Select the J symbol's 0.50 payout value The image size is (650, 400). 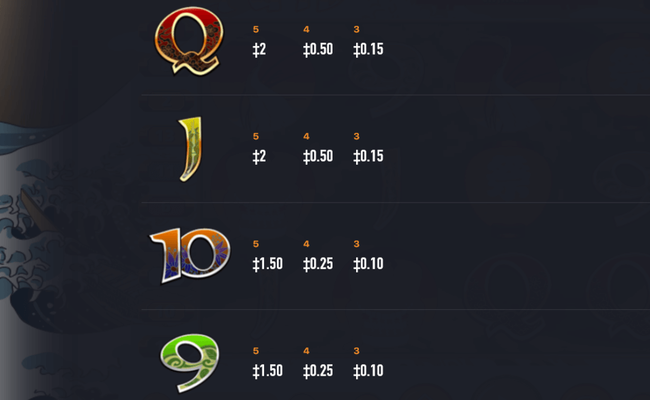click(318, 156)
